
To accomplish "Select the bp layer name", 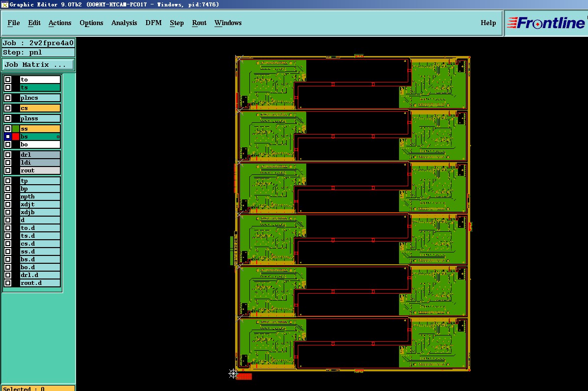I will tap(40, 189).
